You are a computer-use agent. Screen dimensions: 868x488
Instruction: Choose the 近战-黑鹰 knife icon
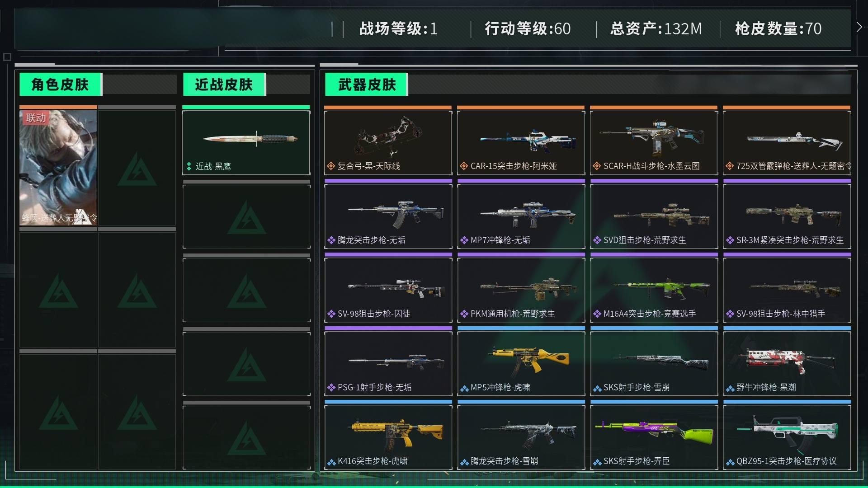click(x=250, y=138)
